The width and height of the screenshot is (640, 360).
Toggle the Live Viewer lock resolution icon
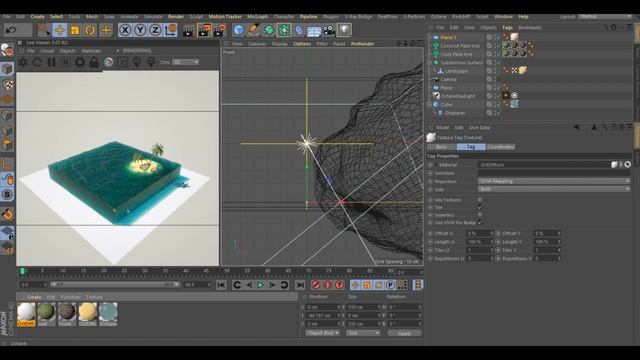tap(94, 62)
